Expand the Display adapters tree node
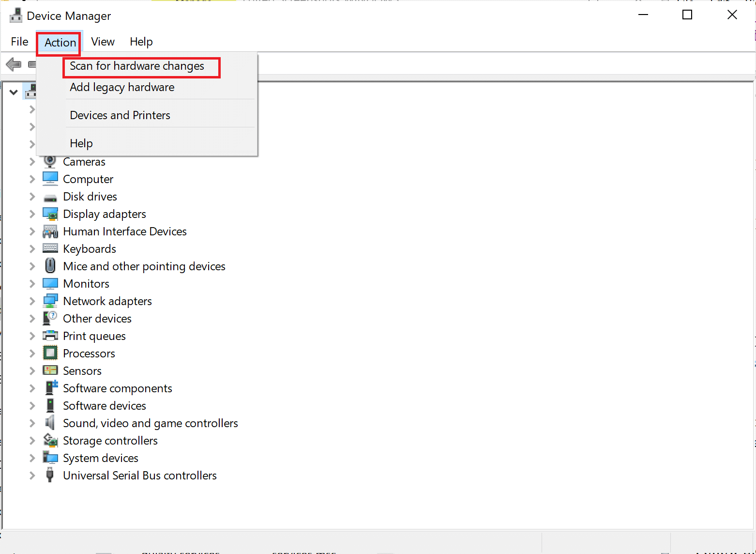756x554 pixels. pos(31,214)
